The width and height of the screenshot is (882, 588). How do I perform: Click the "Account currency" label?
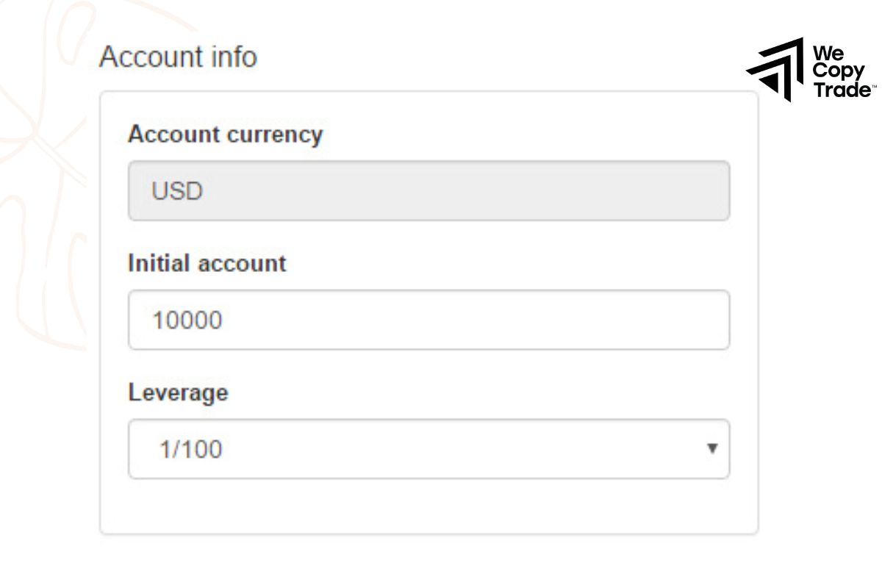225,135
